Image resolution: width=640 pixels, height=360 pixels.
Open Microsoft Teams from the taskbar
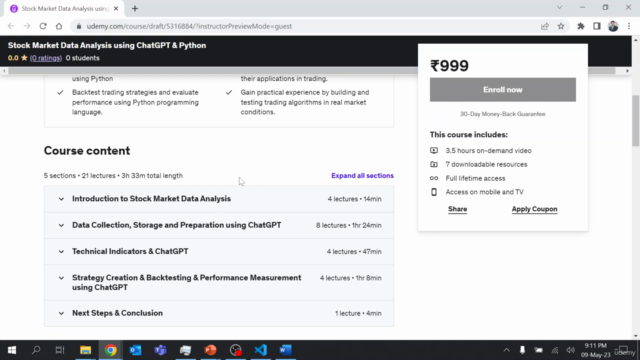(x=160, y=350)
